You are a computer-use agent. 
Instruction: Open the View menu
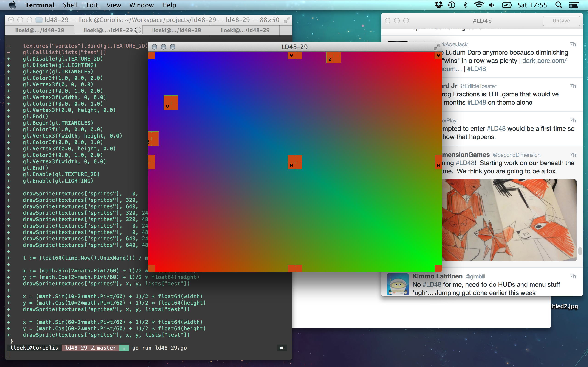114,5
